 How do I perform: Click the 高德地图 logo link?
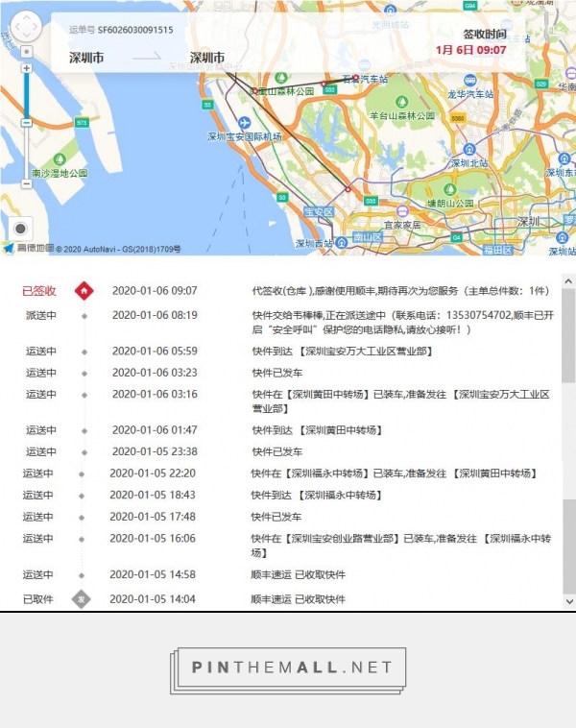(x=27, y=248)
